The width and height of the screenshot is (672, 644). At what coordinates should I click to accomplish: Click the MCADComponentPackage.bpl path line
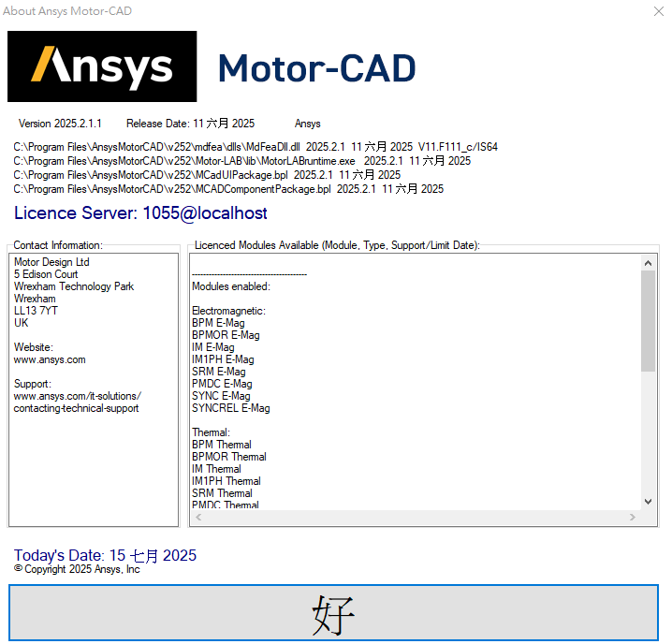pos(228,189)
